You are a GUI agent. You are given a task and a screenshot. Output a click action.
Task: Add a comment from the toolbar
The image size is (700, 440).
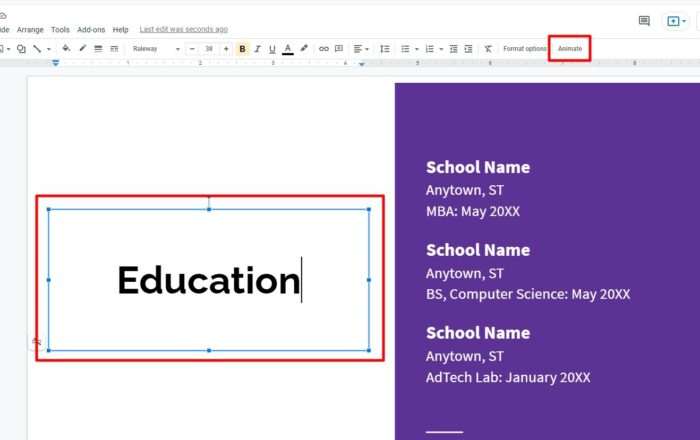point(339,49)
